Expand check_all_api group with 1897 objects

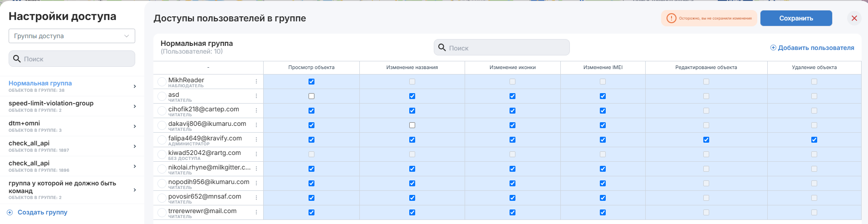(x=135, y=146)
